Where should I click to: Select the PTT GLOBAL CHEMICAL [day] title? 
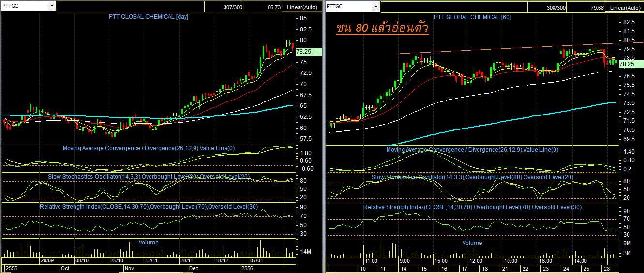(x=148, y=17)
